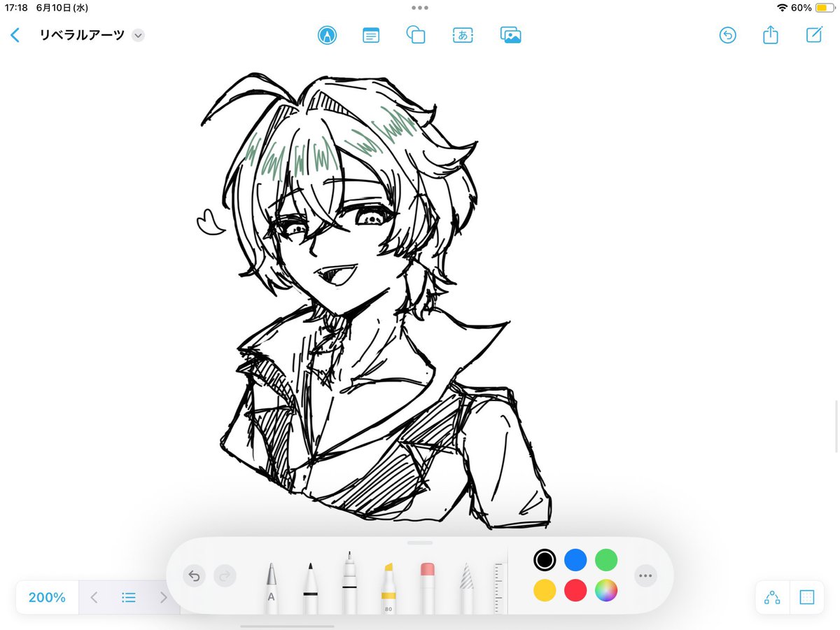Choose the blue color swatch
Viewport: 840px width, 630px height.
[575, 560]
